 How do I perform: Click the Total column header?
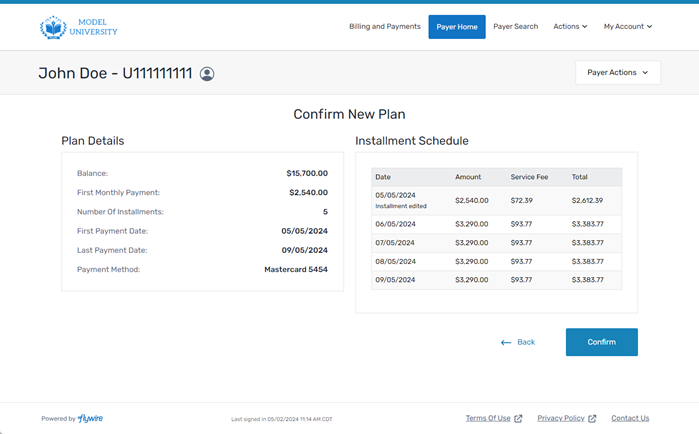click(580, 177)
